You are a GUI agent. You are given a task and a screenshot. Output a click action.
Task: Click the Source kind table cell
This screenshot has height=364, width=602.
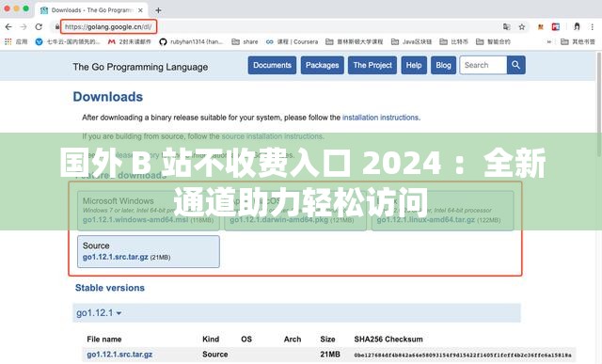click(215, 355)
